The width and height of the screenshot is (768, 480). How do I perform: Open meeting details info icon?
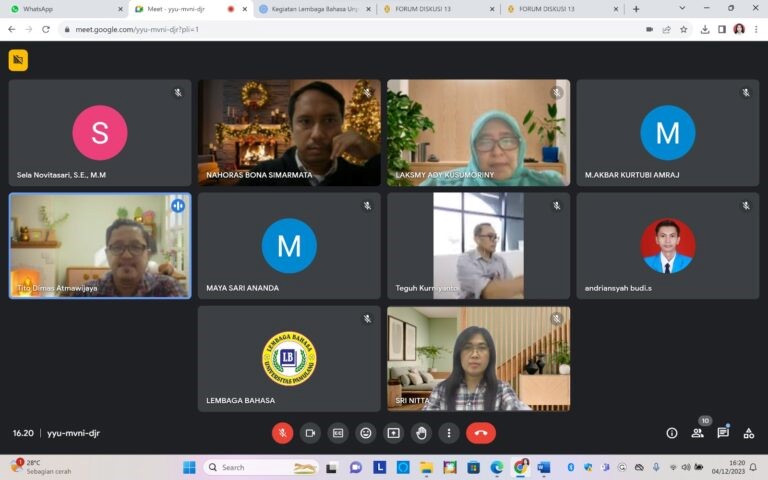pos(672,433)
